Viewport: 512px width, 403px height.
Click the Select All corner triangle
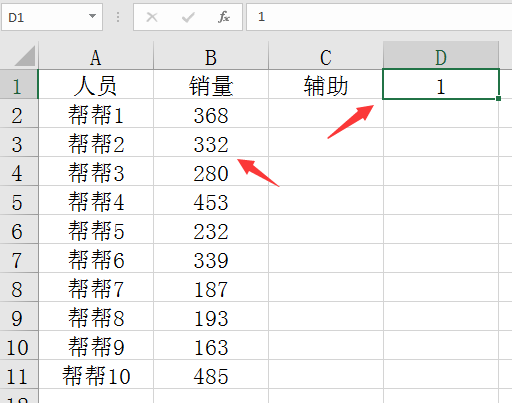tap(25, 56)
